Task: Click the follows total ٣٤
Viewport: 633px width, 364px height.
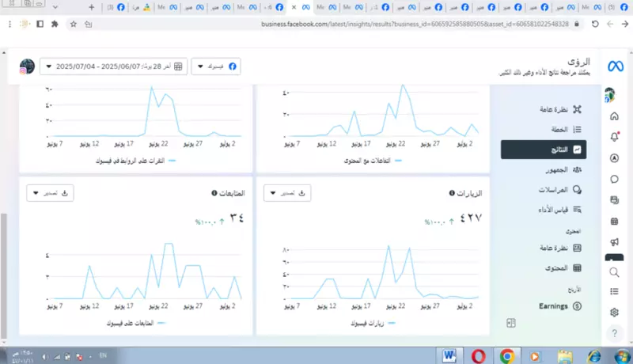Action: tap(237, 218)
